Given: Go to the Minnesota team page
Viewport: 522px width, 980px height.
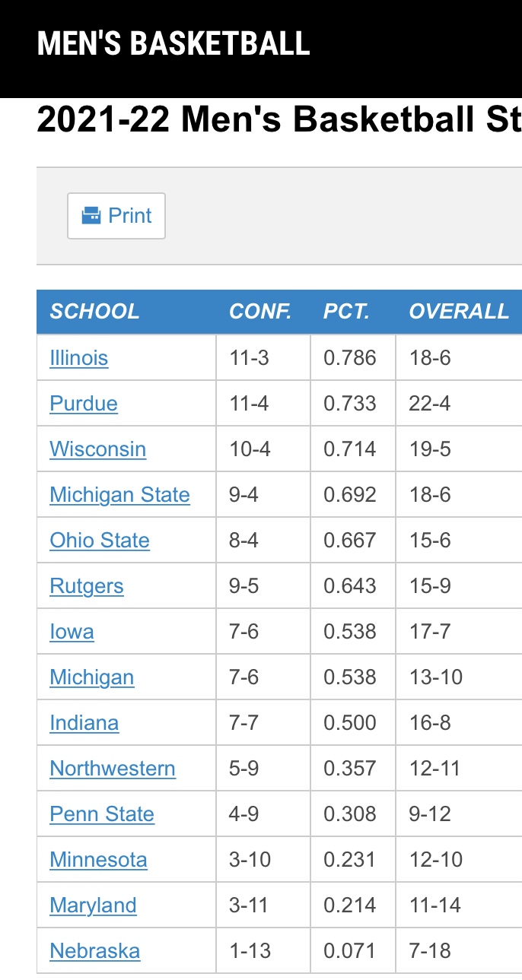Looking at the screenshot, I should click(98, 860).
